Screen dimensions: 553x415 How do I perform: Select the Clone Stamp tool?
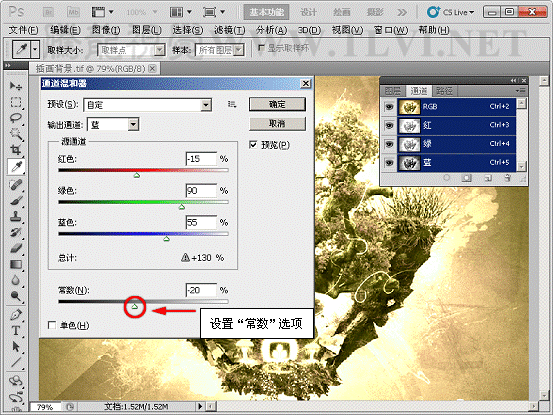click(x=16, y=216)
